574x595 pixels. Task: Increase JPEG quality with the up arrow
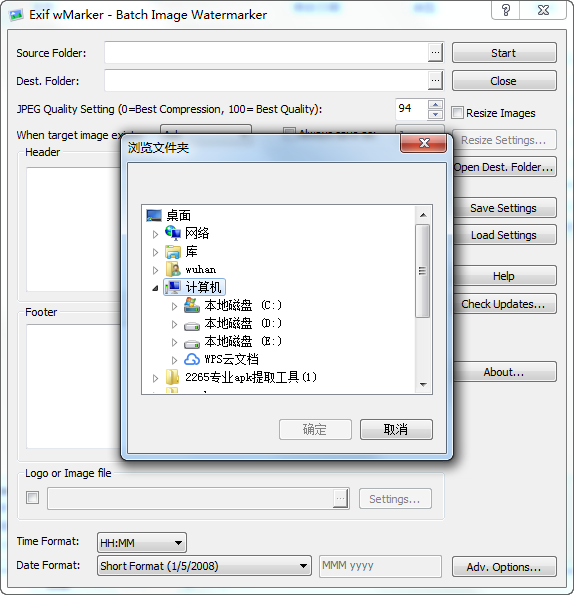pyautogui.click(x=435, y=104)
